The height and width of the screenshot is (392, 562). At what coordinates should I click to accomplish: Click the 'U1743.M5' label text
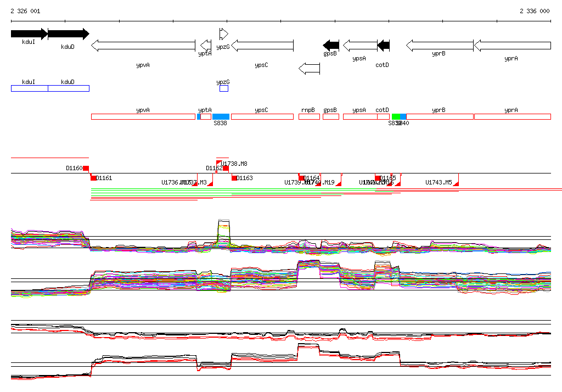pos(439,182)
